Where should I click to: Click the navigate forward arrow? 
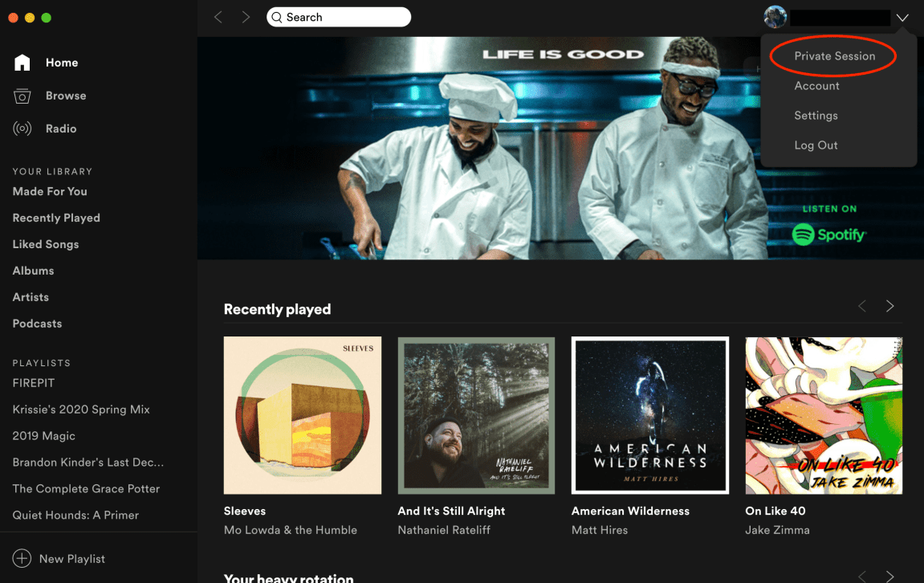tap(246, 16)
